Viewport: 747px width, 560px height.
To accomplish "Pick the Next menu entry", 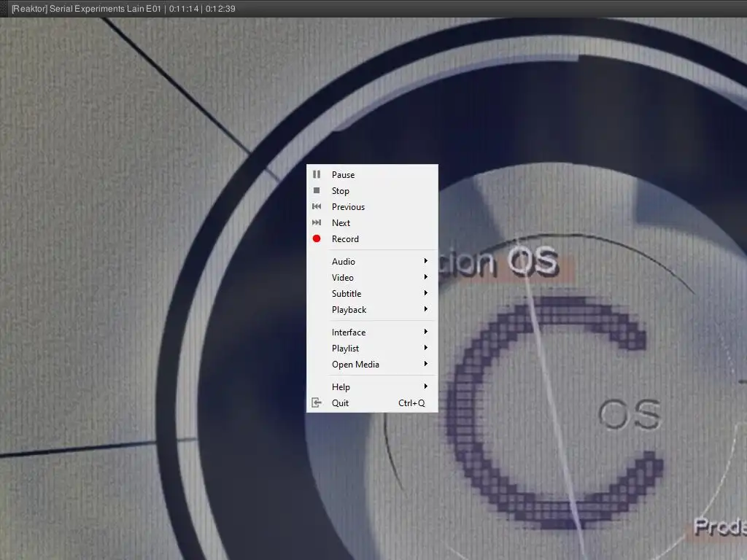I will [372, 223].
